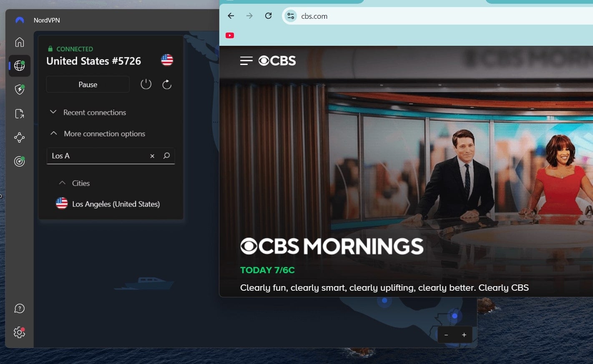Screen dimensions: 593x364
Task: Connect to Los Angeles server
Action: click(116, 204)
